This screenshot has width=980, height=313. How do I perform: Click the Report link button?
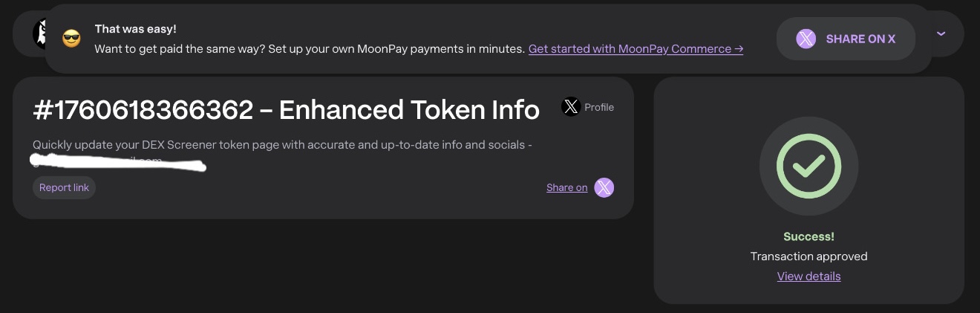[64, 188]
